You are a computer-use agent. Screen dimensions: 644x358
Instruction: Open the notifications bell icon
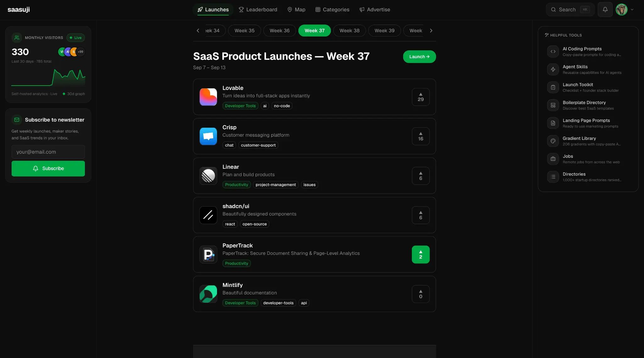605,9
